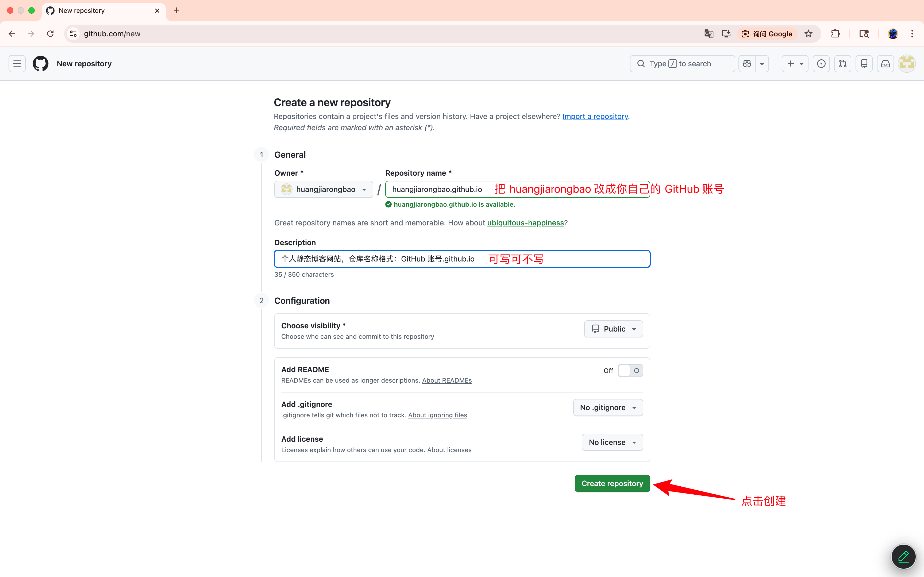Open the Chrome profile avatar

click(x=893, y=34)
